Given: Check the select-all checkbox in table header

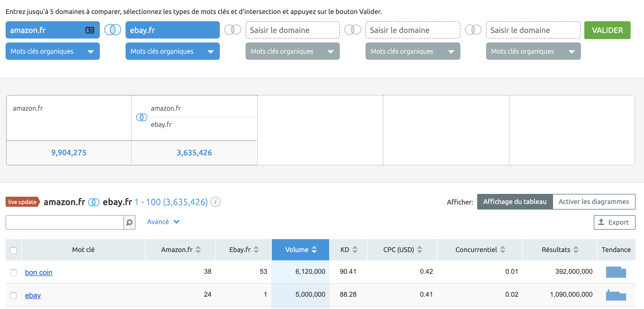Looking at the screenshot, I should tap(13, 250).
